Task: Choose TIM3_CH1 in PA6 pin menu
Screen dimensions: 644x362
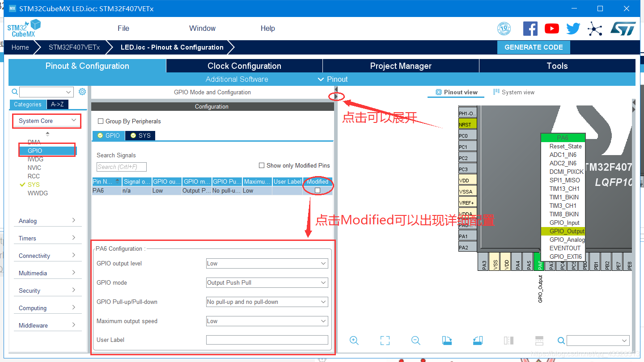Action: pyautogui.click(x=563, y=206)
